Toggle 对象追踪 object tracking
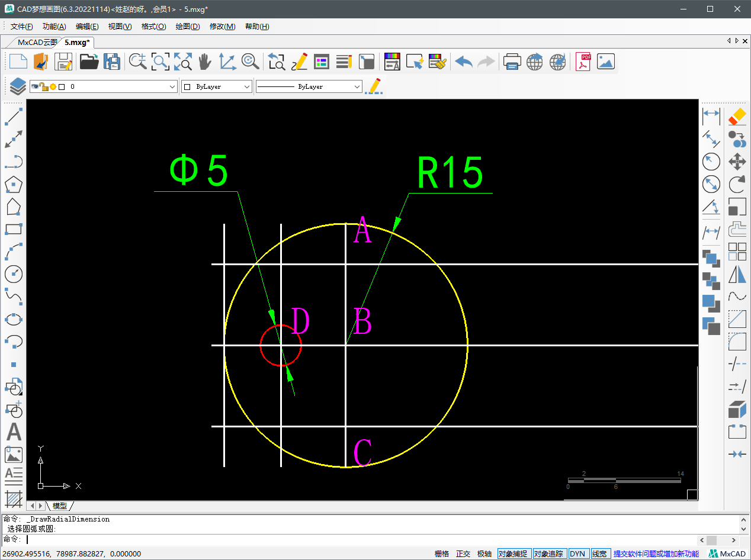The width and height of the screenshot is (751, 560). [548, 553]
